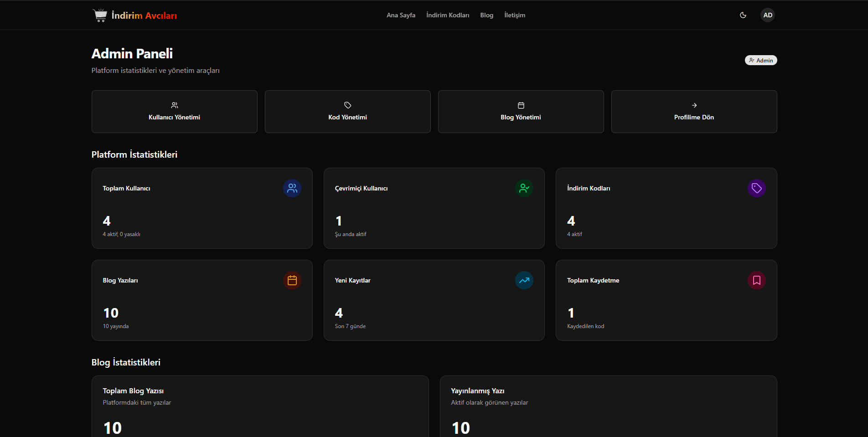Select İndirim Kodları in the navigation bar
868x437 pixels.
pos(447,15)
